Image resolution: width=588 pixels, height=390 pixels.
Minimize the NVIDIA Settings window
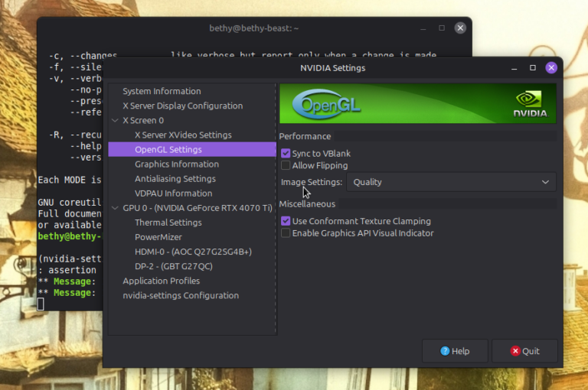point(514,68)
